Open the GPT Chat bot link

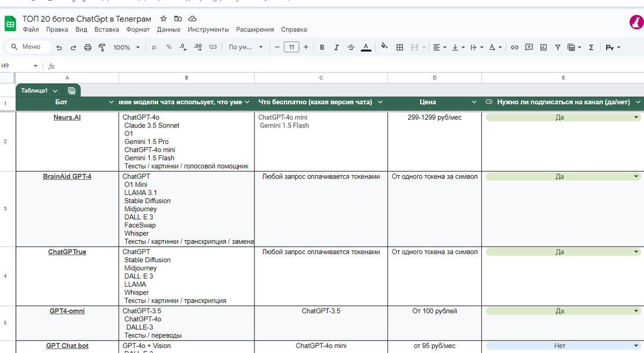[67, 346]
